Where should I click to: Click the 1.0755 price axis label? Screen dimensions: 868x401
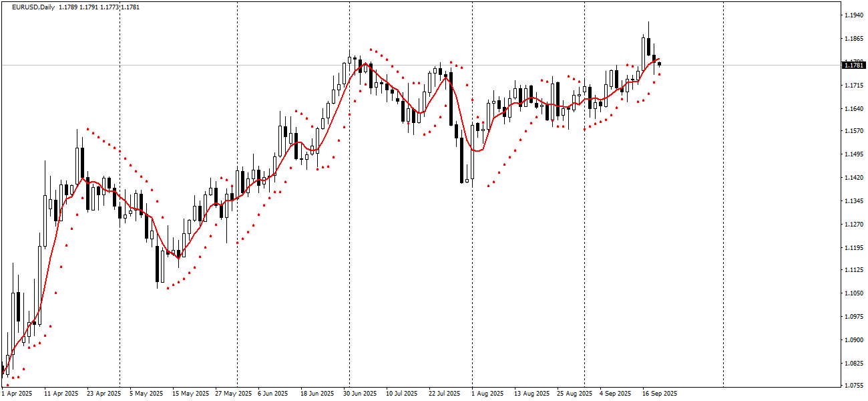(x=853, y=386)
